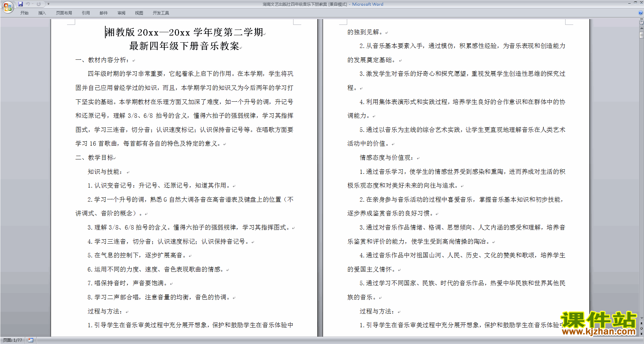This screenshot has width=644, height=344.
Task: Open the 开发工具 ribbon tab
Action: [x=161, y=13]
